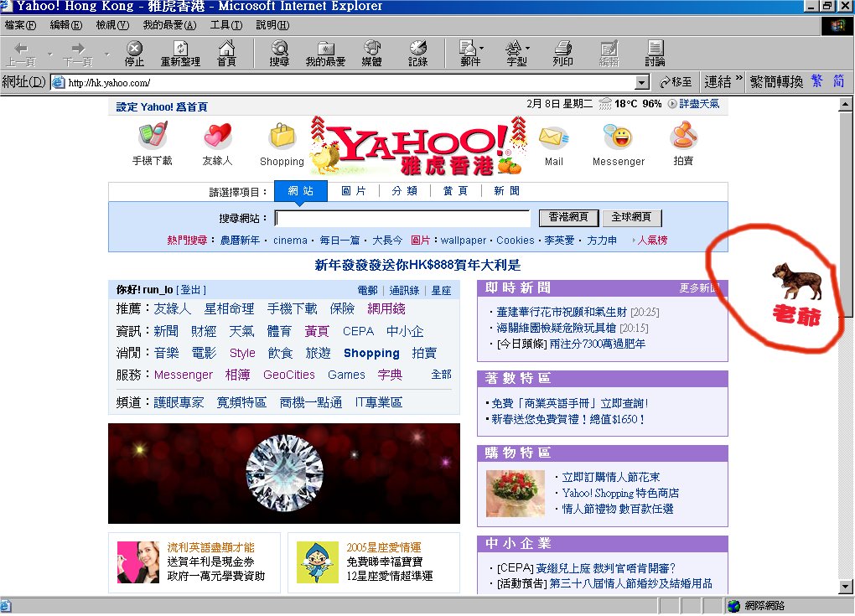Open the 拍賣 auction gavel icon
855x616 pixels.
pyautogui.click(x=683, y=136)
